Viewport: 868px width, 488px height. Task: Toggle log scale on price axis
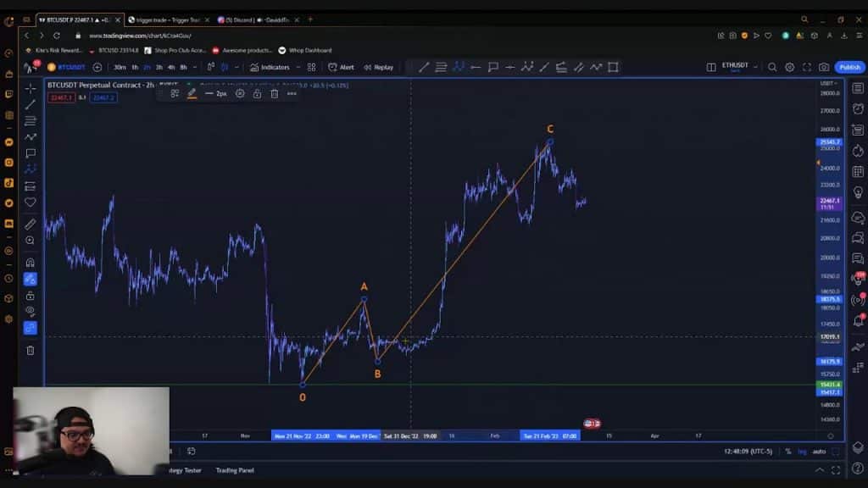tap(802, 452)
